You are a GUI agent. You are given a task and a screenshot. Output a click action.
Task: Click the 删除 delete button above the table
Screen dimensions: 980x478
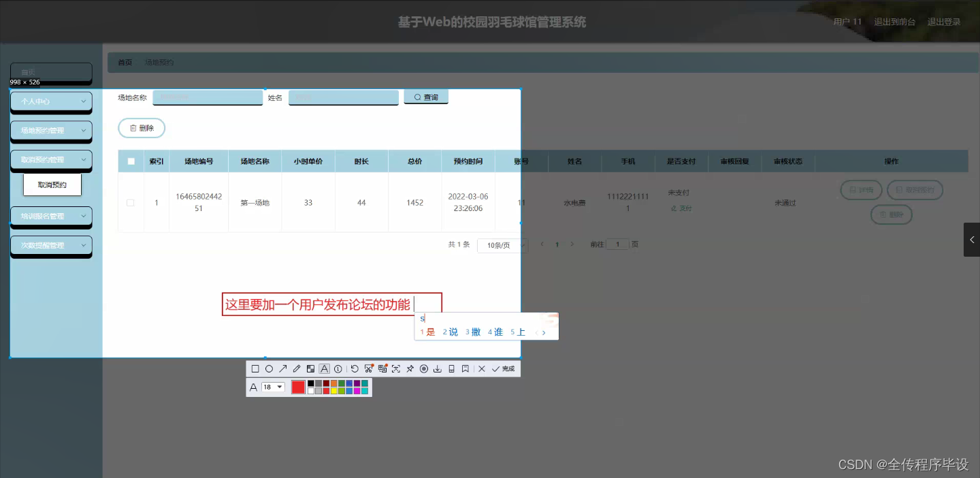click(x=141, y=127)
